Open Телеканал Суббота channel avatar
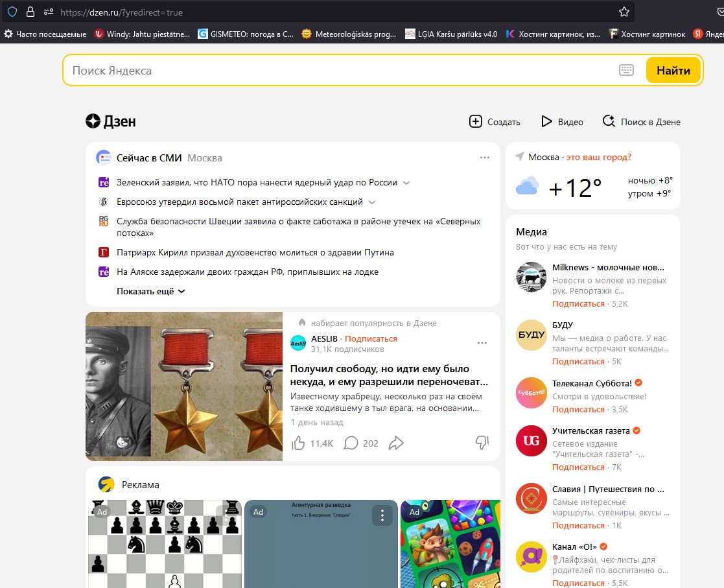Screen dimensions: 724x588 point(531,393)
